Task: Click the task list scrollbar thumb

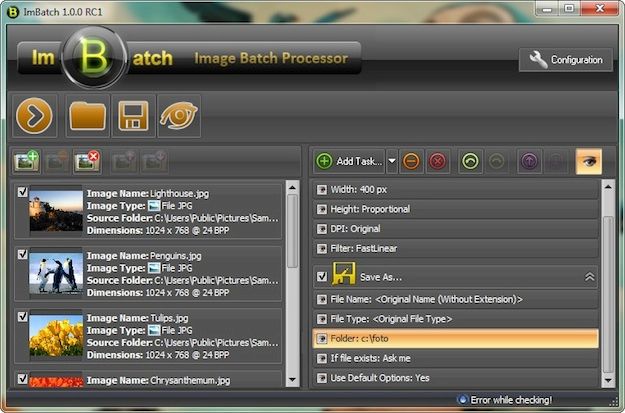Action: [x=608, y=295]
